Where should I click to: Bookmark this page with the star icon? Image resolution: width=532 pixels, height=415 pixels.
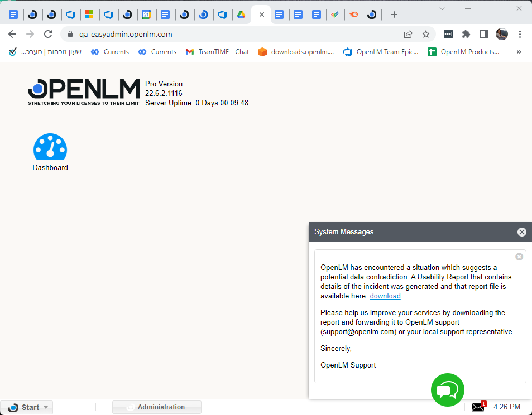[x=426, y=34]
